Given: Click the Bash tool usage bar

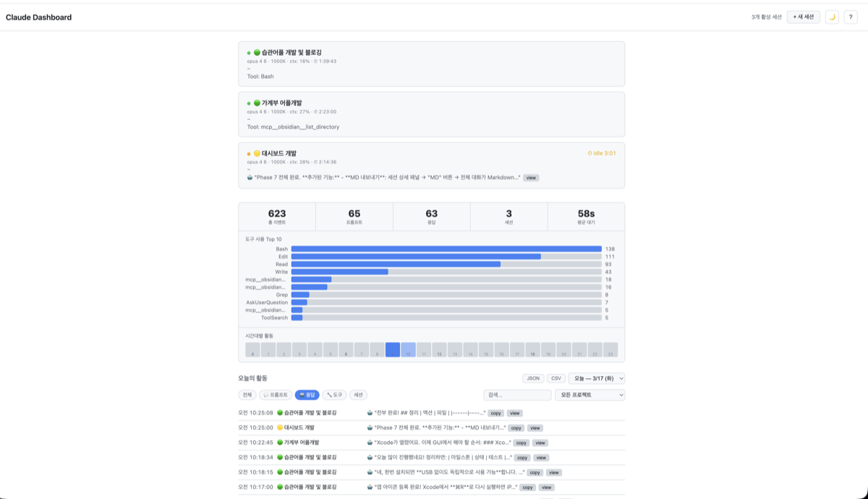Looking at the screenshot, I should [446, 249].
